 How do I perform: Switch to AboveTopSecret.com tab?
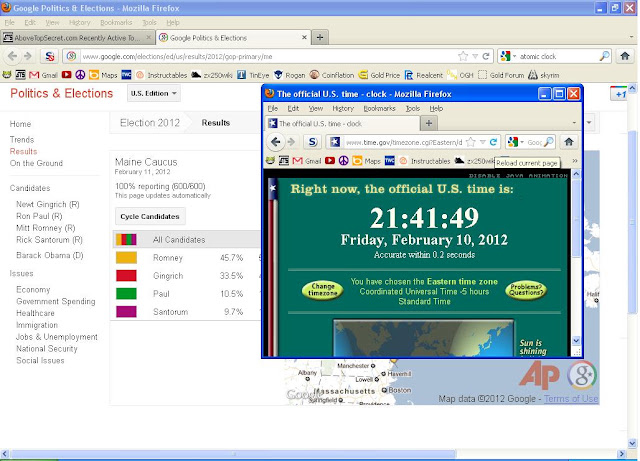pyautogui.click(x=77, y=38)
